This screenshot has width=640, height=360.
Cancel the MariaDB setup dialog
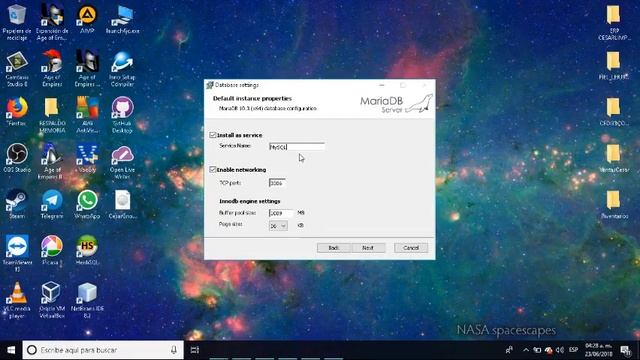click(411, 248)
